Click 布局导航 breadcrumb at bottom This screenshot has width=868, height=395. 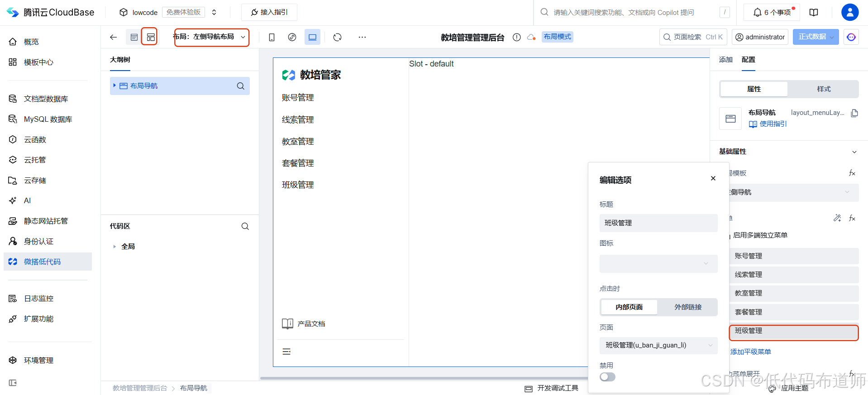click(194, 388)
